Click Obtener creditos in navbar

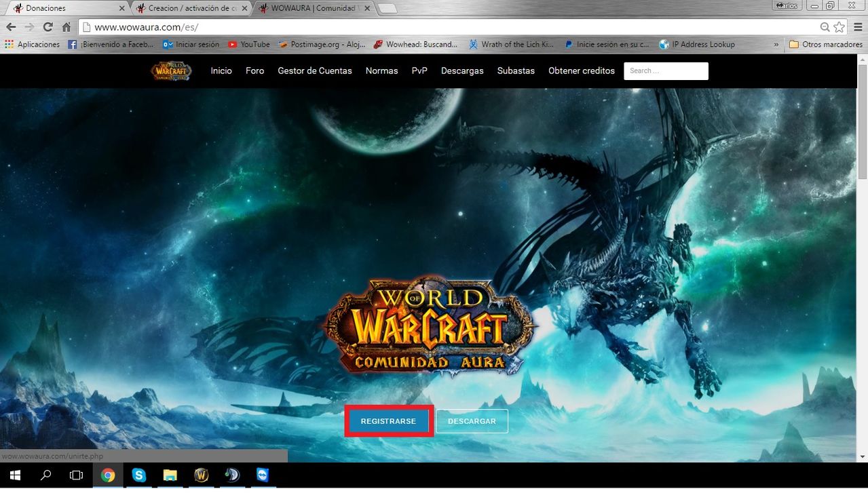[x=582, y=71]
